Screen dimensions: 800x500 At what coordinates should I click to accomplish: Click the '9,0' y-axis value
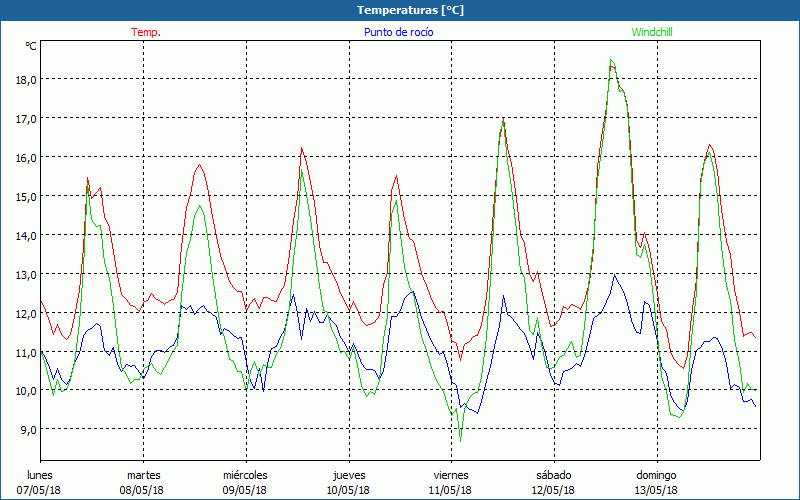pyautogui.click(x=29, y=430)
